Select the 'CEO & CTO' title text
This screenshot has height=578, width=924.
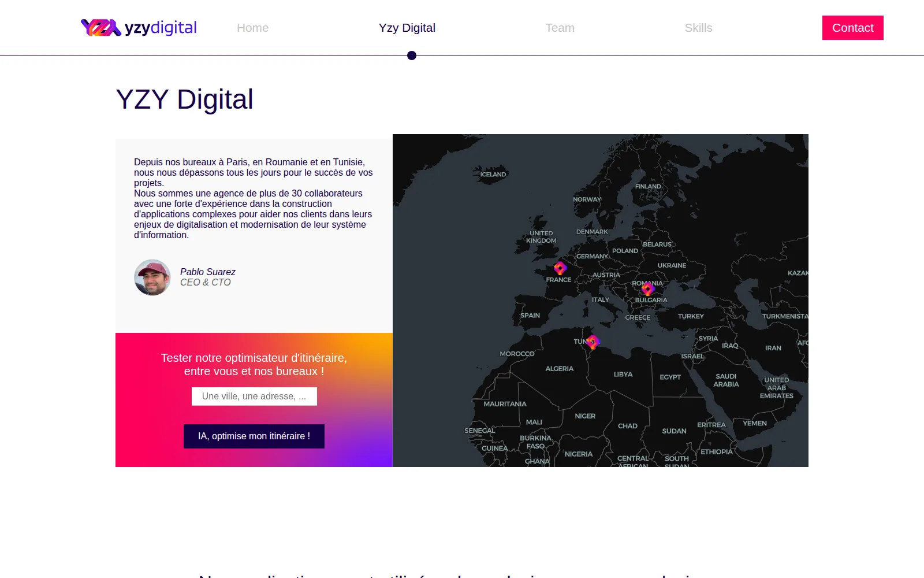206,282
